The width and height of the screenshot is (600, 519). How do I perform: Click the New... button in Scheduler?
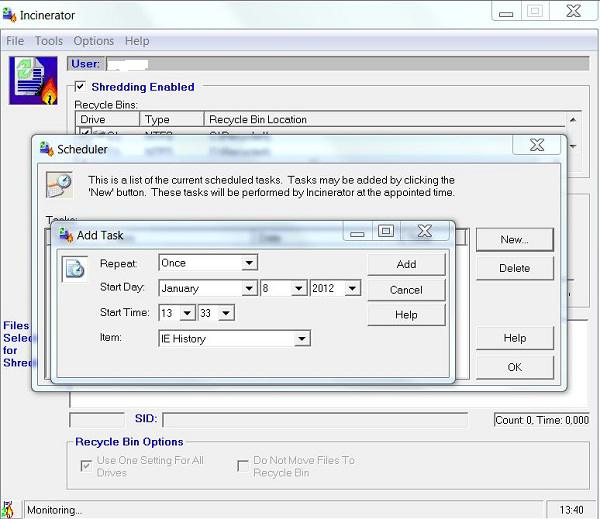(514, 240)
